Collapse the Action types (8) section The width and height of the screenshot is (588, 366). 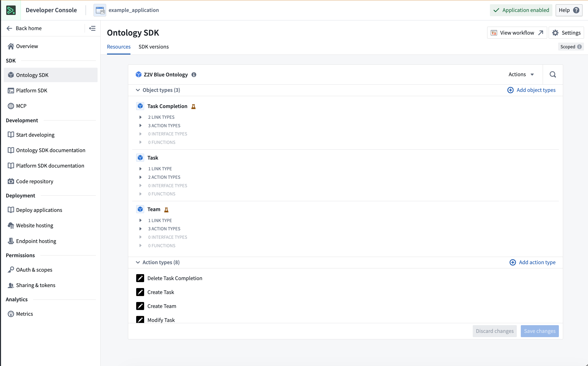[x=138, y=262]
